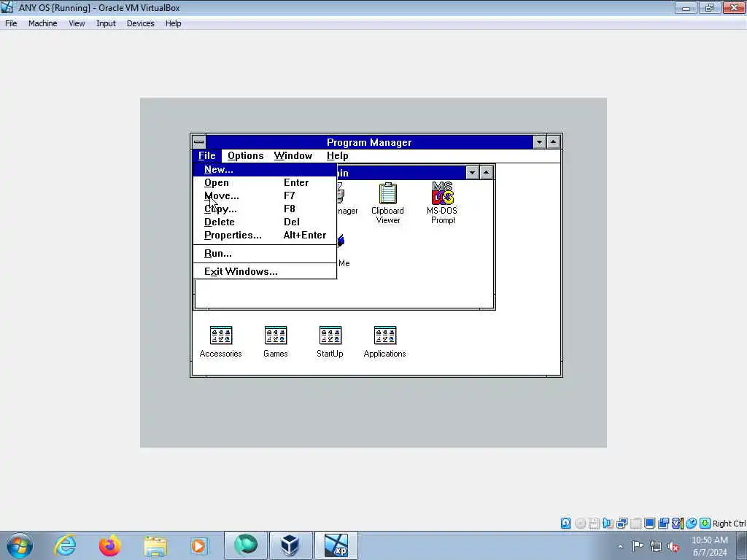
Task: Minimize Program Manager with down arrow button
Action: click(x=539, y=142)
